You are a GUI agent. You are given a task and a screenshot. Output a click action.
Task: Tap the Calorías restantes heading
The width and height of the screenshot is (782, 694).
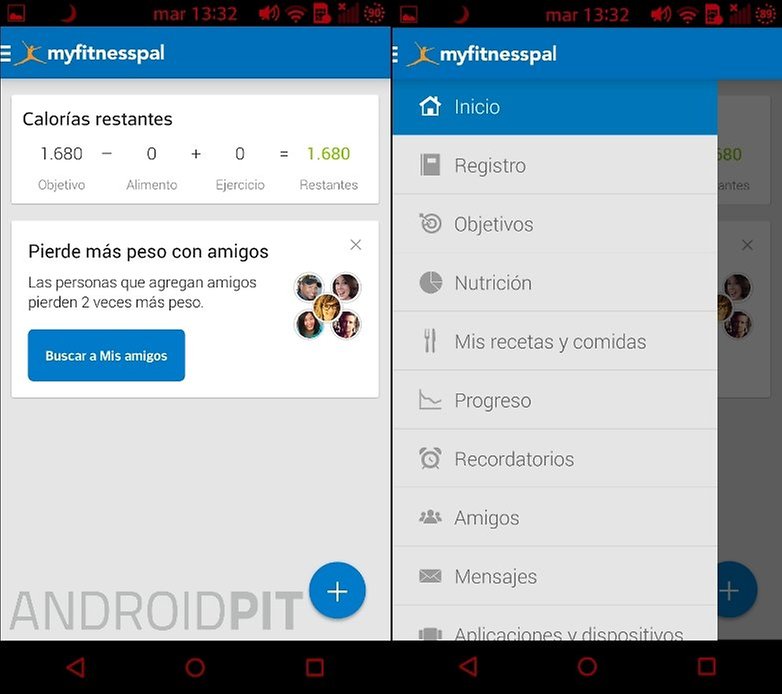click(97, 119)
